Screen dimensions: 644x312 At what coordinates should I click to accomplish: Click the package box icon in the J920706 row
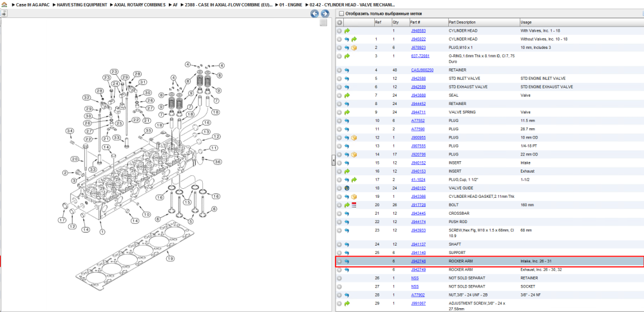tap(354, 155)
